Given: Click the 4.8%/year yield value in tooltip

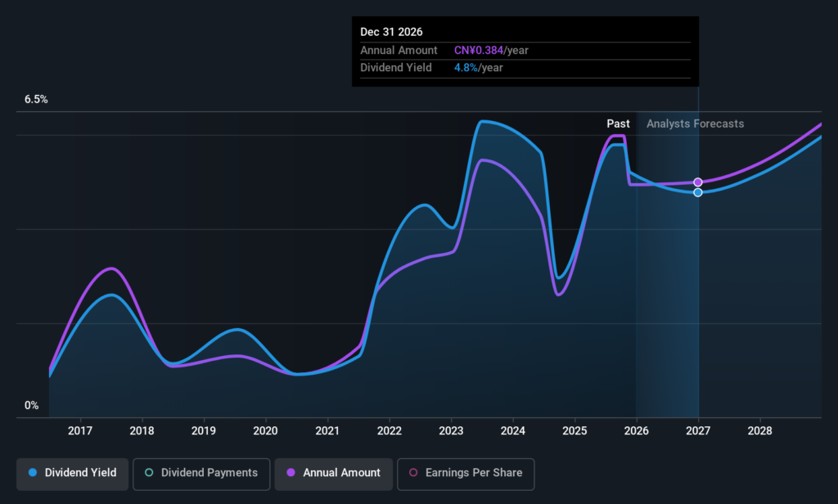Looking at the screenshot, I should point(479,68).
